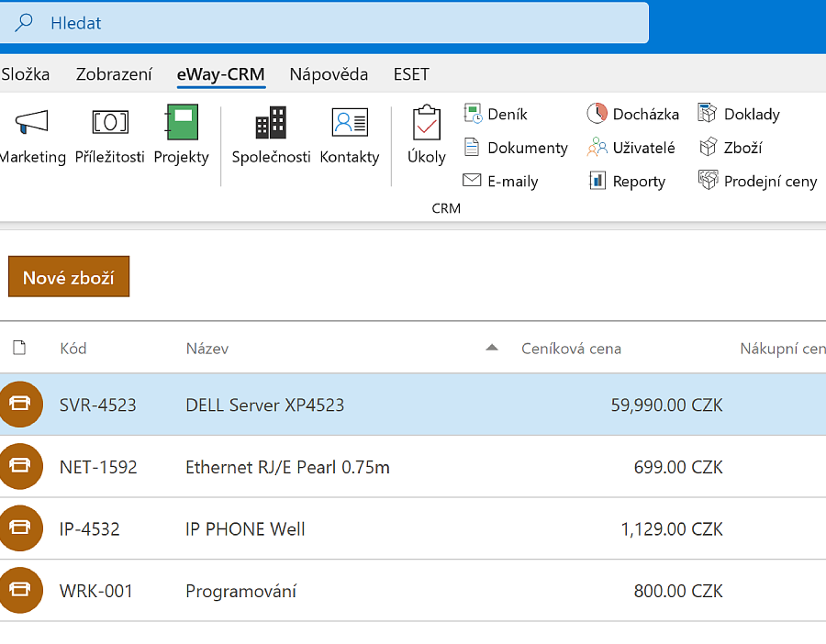This screenshot has width=826, height=644.
Task: Open the Společnosti buildings icon
Action: point(271,122)
